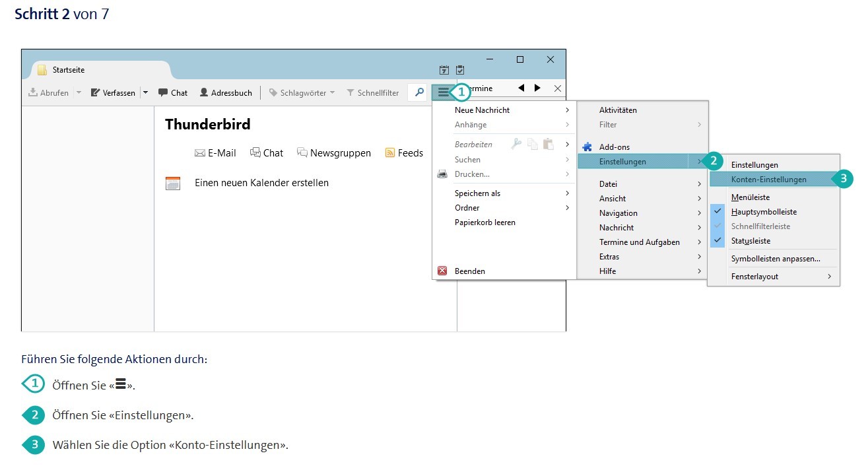Click the Adressbuch toolbar button
This screenshot has height=472, width=868.
click(226, 93)
